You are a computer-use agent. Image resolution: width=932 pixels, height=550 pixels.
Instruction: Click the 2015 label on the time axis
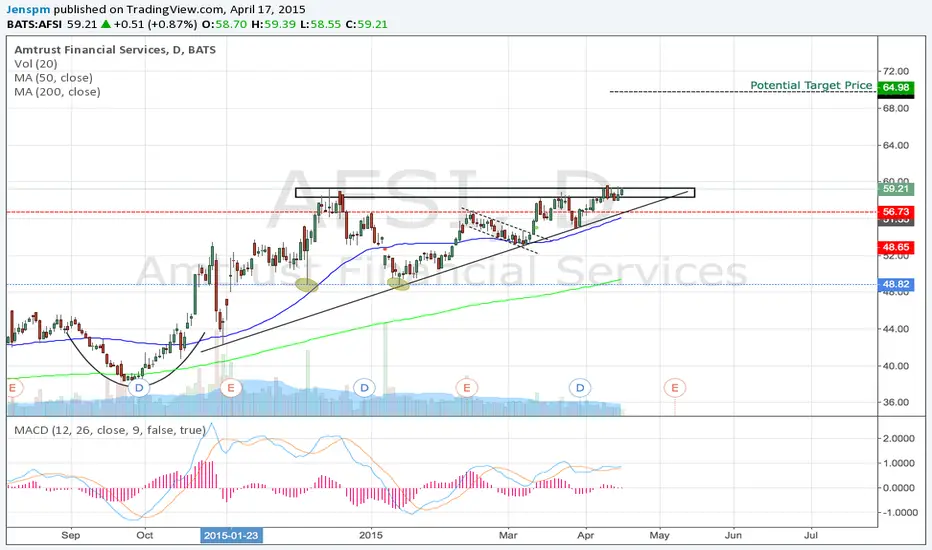(x=371, y=535)
